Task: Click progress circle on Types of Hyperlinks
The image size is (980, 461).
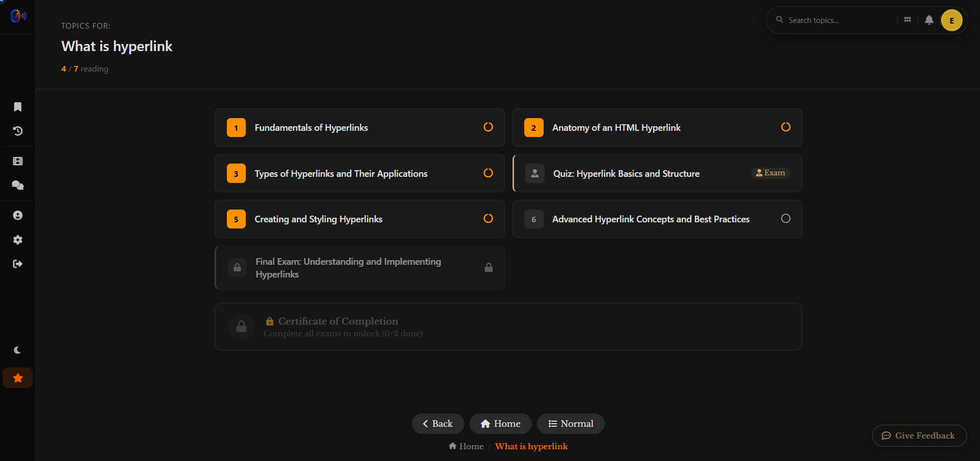Action: pyautogui.click(x=488, y=173)
